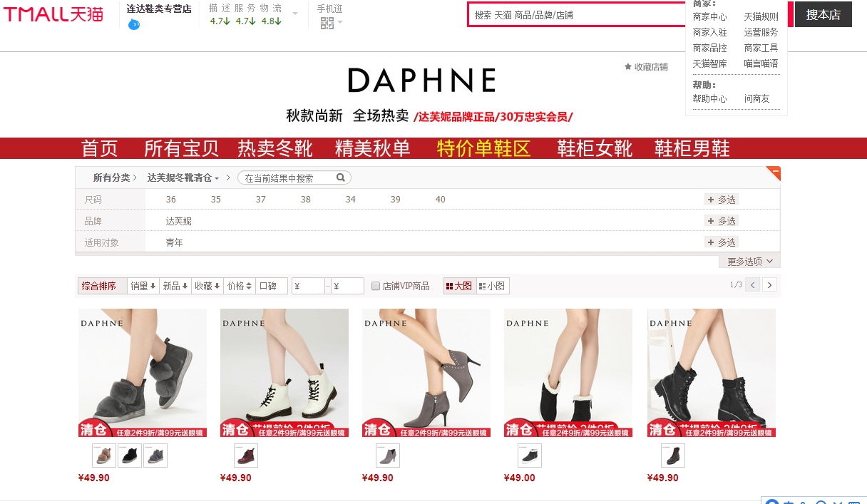867x504 pixels.
Task: Open the 鞋柜男鞋 men's shoes tab
Action: click(692, 148)
